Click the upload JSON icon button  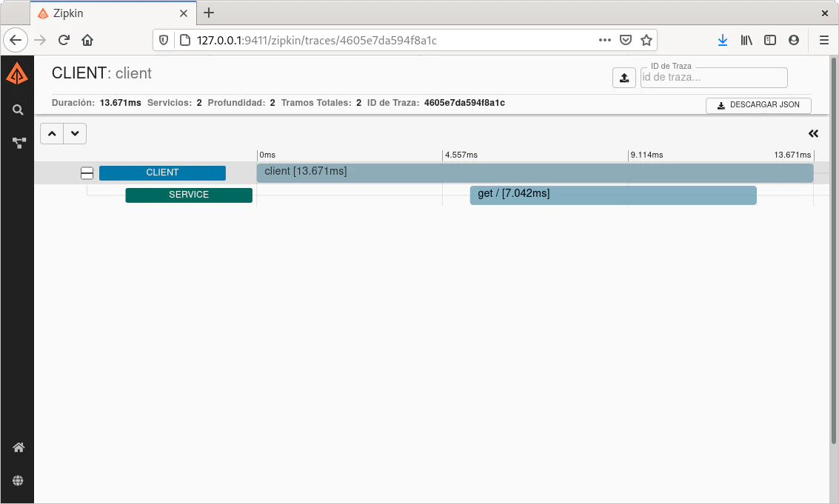pos(624,78)
